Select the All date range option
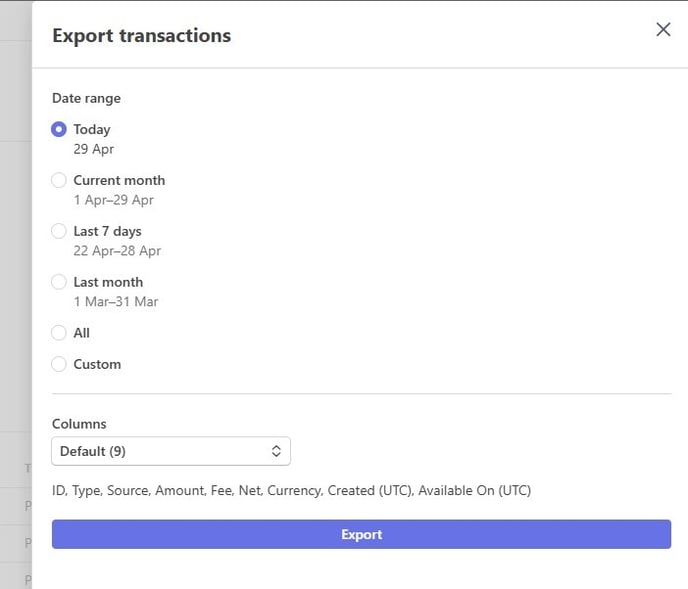 (59, 333)
